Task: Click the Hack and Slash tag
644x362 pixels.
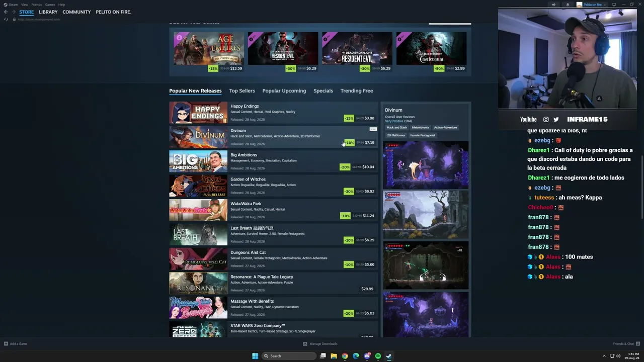Action: (x=397, y=128)
